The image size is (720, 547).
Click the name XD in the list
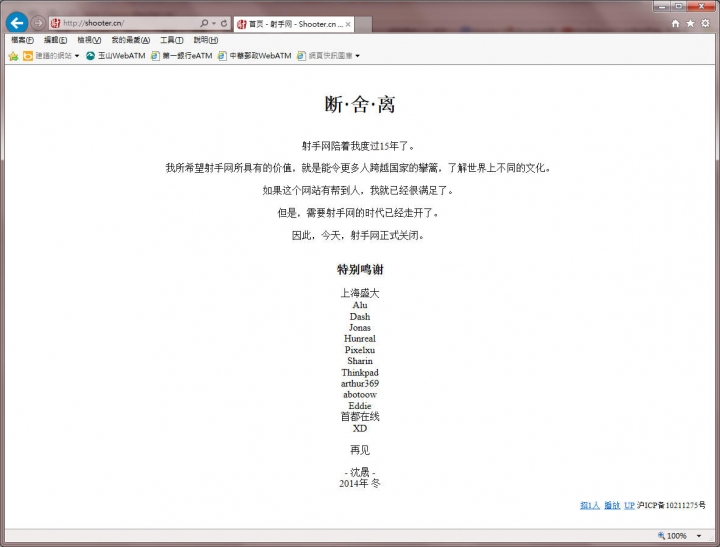360,429
